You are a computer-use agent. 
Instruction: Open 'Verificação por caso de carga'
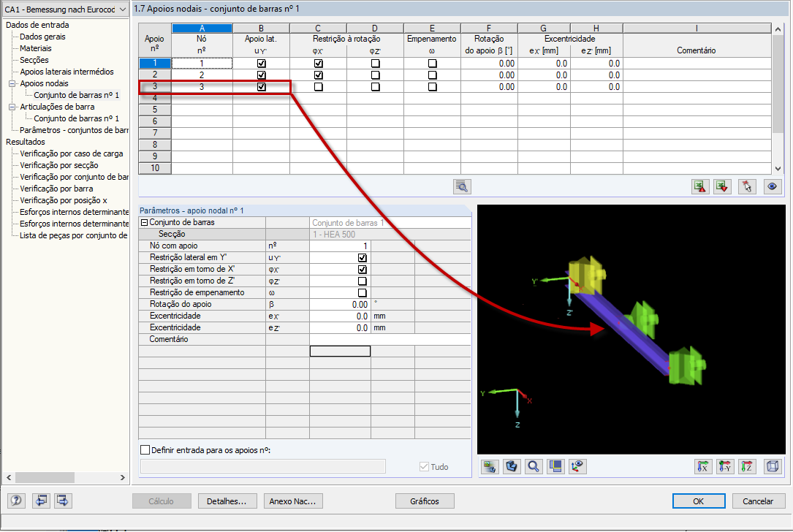click(72, 153)
